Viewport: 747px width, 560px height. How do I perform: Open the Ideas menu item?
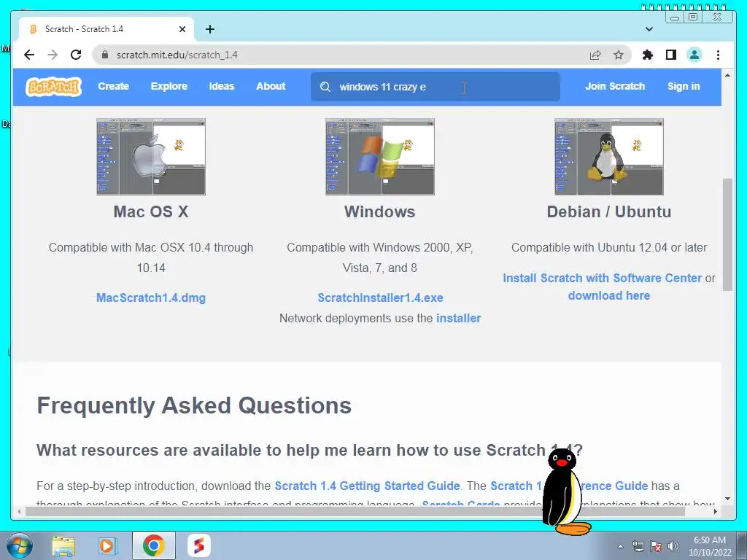pyautogui.click(x=222, y=86)
